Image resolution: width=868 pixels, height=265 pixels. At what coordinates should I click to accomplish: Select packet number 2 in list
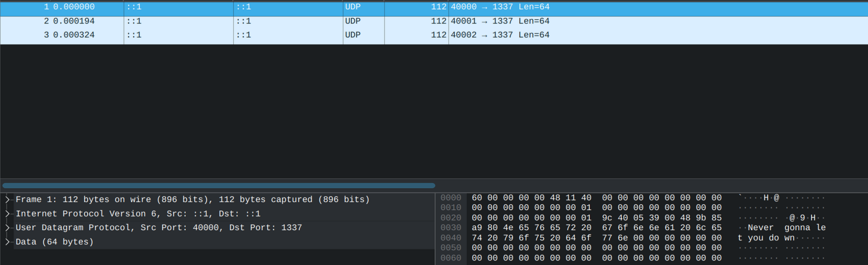pos(46,21)
